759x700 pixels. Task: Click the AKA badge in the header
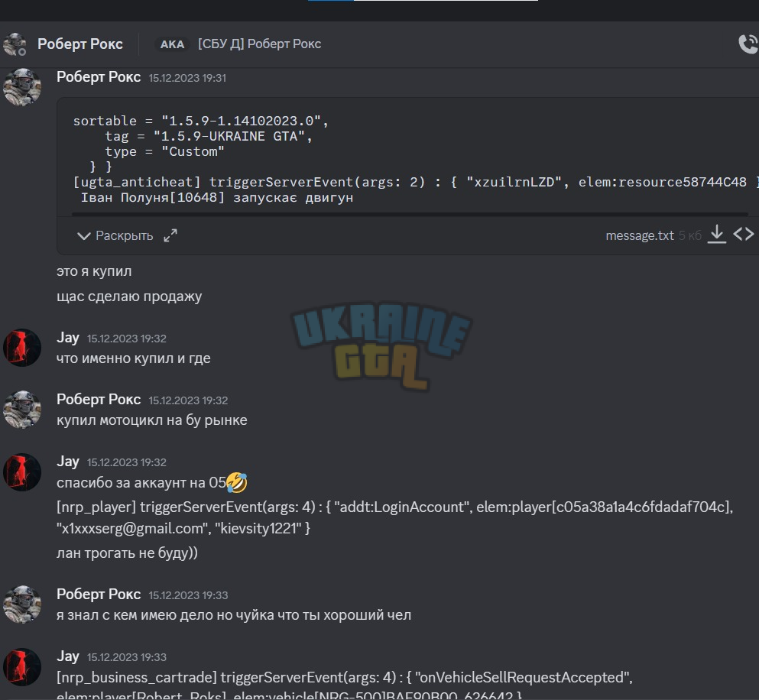pyautogui.click(x=172, y=44)
